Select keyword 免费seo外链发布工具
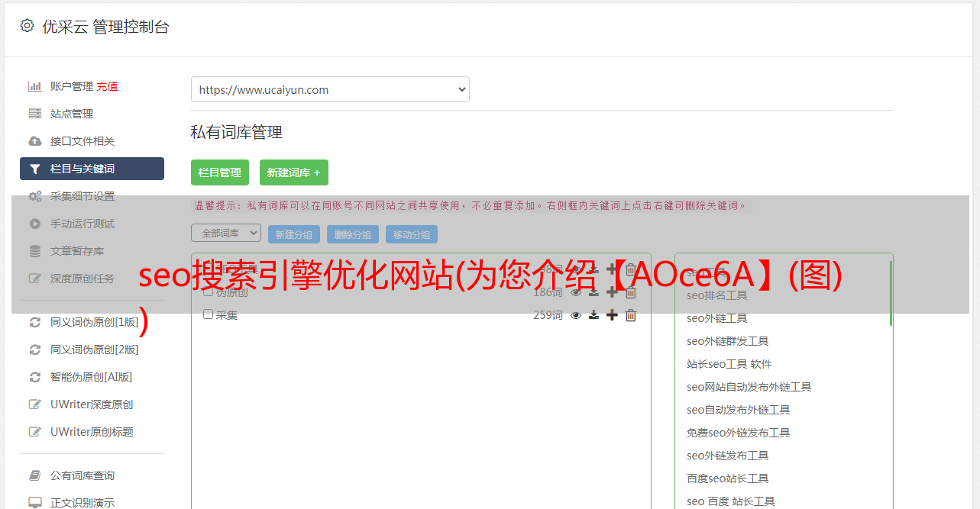The image size is (980, 509). pyautogui.click(x=738, y=433)
